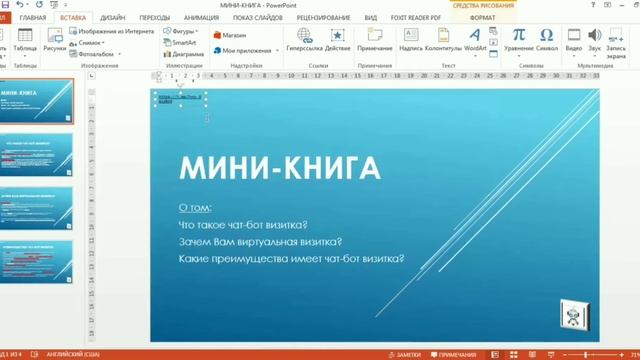Insert a Символ (omega) character
The image size is (640, 360).
click(x=547, y=40)
